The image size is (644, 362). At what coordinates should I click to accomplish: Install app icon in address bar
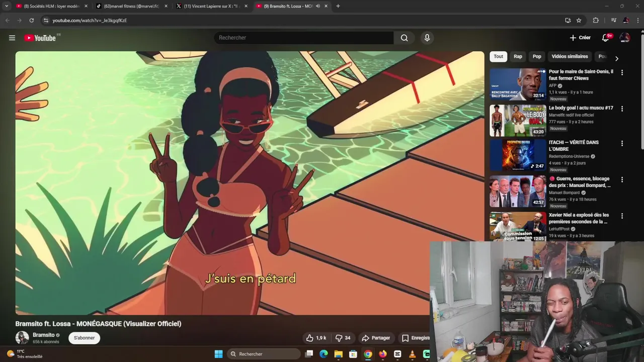[568, 20]
